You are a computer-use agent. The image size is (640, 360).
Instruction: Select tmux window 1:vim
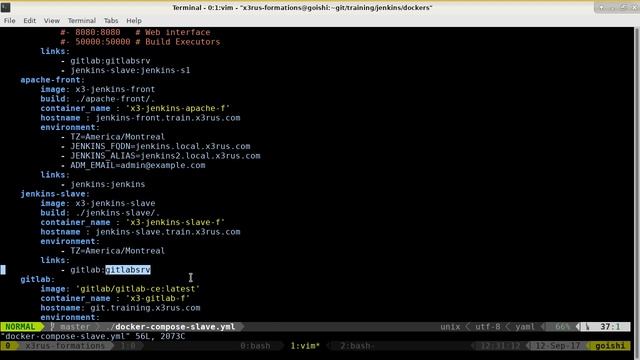point(305,346)
